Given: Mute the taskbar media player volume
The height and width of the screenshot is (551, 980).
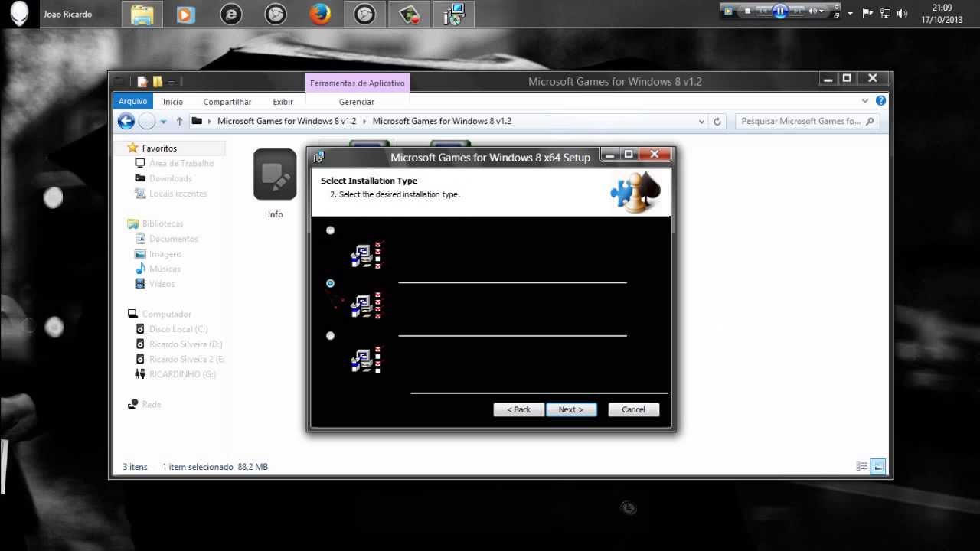Looking at the screenshot, I should pos(813,11).
